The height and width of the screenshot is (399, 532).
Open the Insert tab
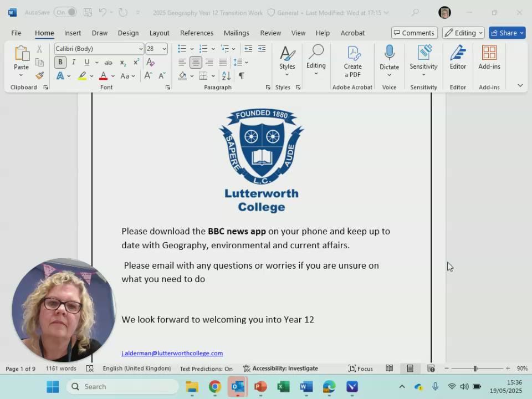tap(73, 33)
